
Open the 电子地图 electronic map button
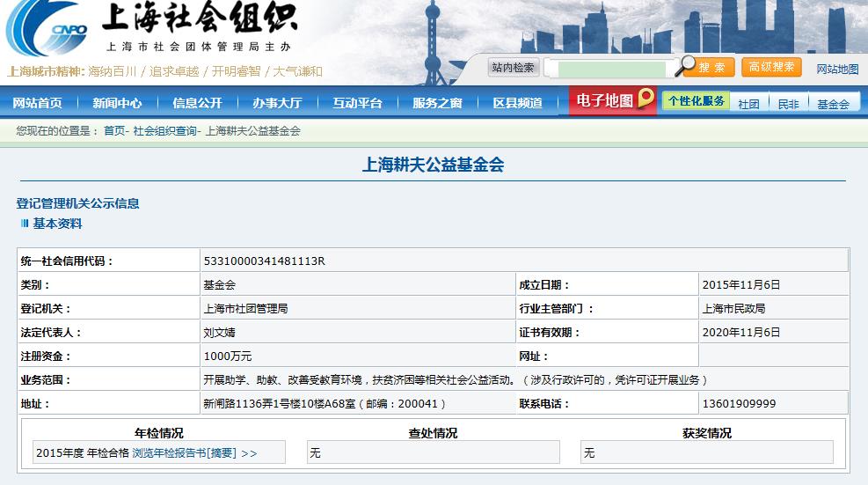[613, 100]
